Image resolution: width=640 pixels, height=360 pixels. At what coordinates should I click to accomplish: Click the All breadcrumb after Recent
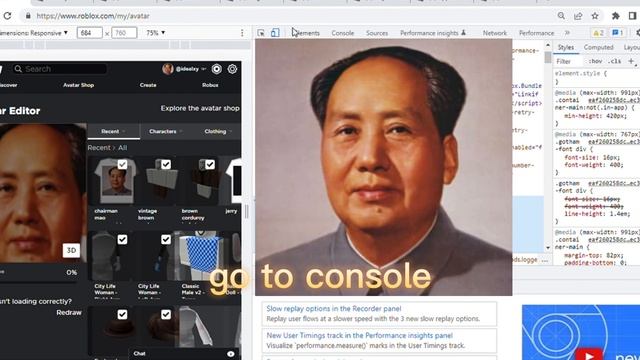[x=122, y=148]
